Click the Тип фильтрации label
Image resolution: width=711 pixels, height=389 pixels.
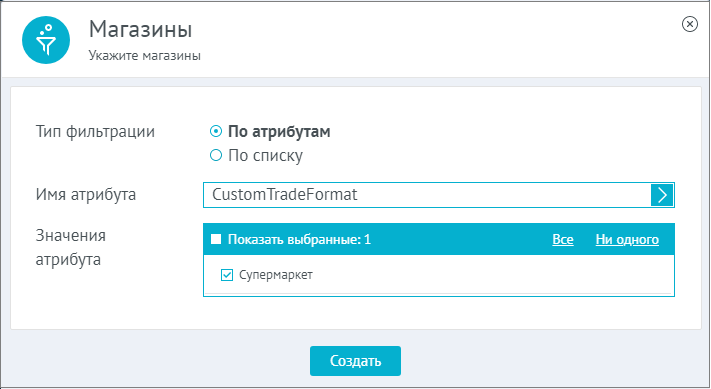95,131
